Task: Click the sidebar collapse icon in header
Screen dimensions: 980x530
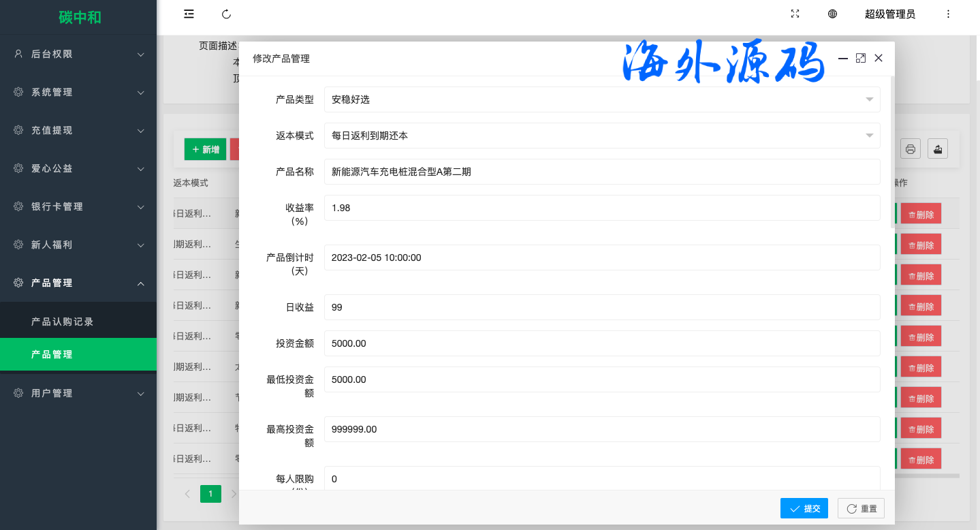Action: [189, 14]
